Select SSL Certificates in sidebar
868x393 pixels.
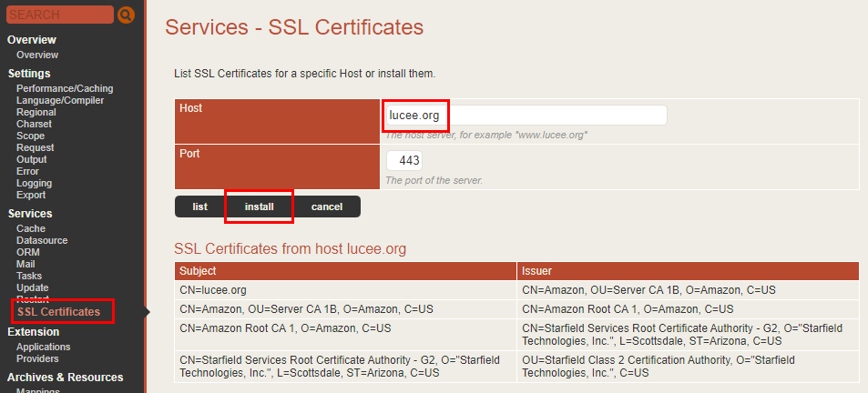[x=58, y=312]
